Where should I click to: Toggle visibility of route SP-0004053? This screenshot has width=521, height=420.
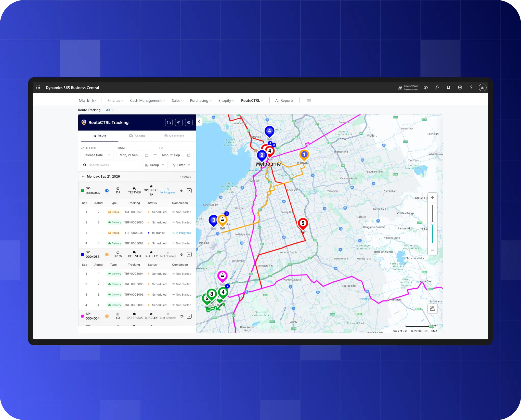[181, 255]
